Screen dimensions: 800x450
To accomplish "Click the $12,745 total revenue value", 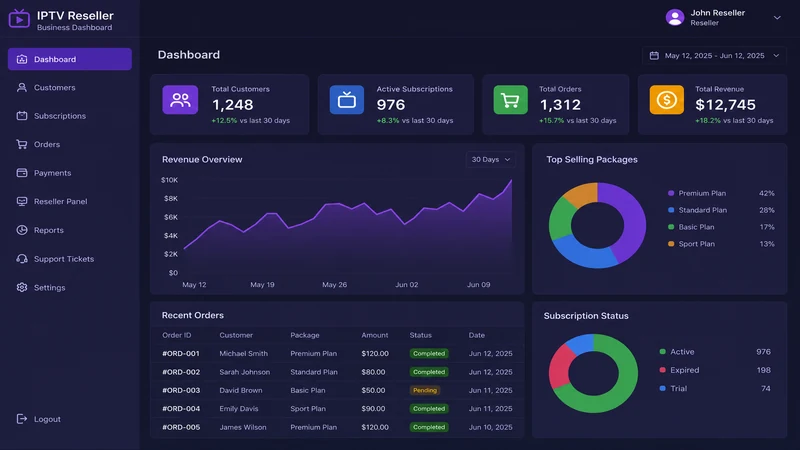I will pyautogui.click(x=725, y=105).
